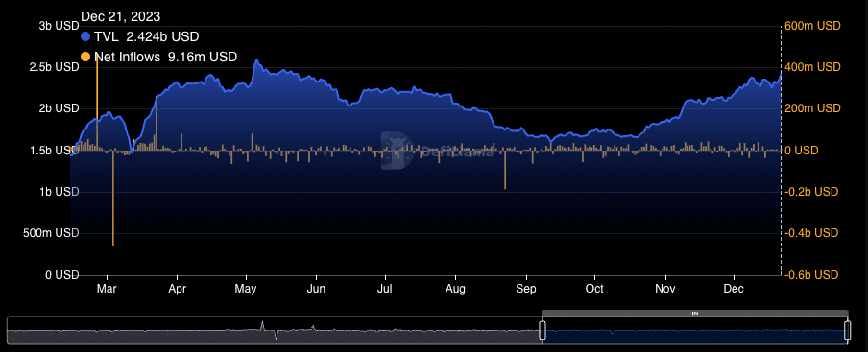Click the '600m USD' right axis label
Viewport: 868px width, 352px height.
(812, 26)
